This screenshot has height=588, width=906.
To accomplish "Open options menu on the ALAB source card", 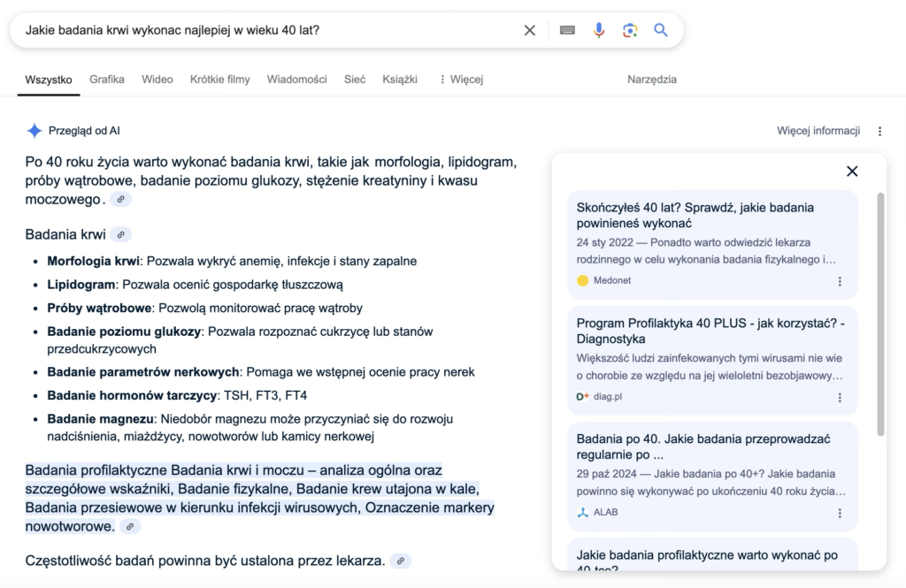I will pyautogui.click(x=840, y=513).
